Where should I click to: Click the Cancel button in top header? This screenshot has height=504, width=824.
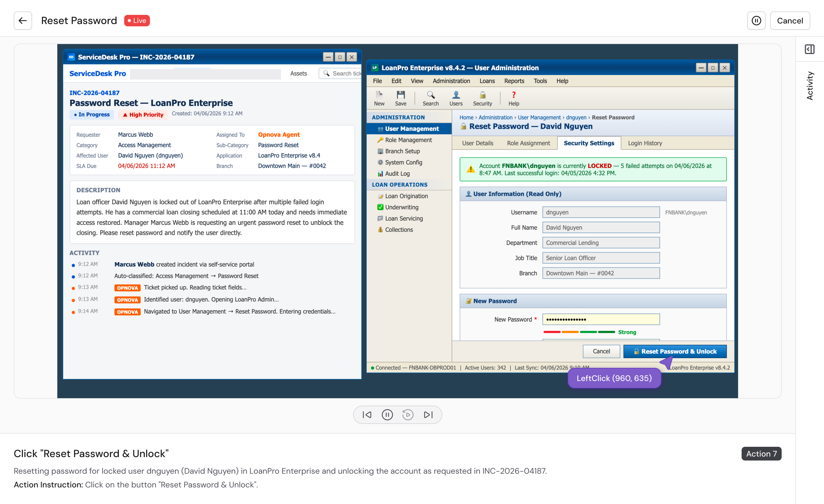tap(790, 21)
